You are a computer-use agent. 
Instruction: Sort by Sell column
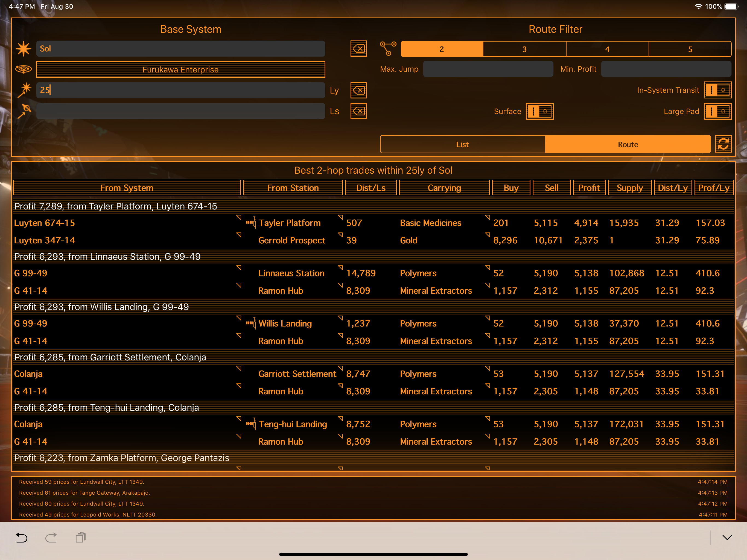[552, 188]
